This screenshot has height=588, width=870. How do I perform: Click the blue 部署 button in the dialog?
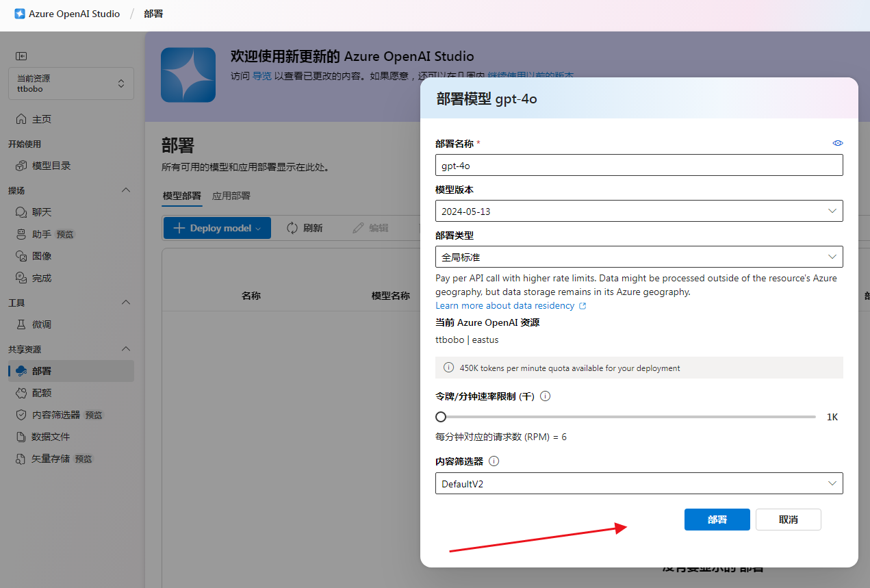(x=717, y=520)
